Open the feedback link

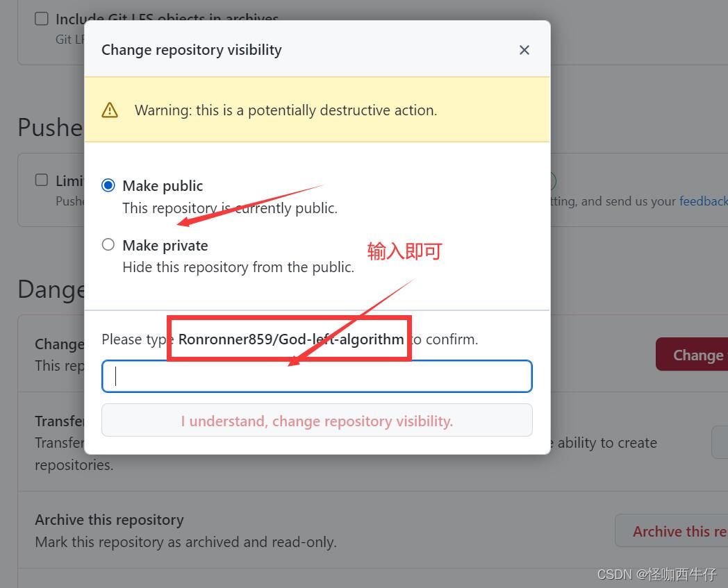(x=704, y=201)
